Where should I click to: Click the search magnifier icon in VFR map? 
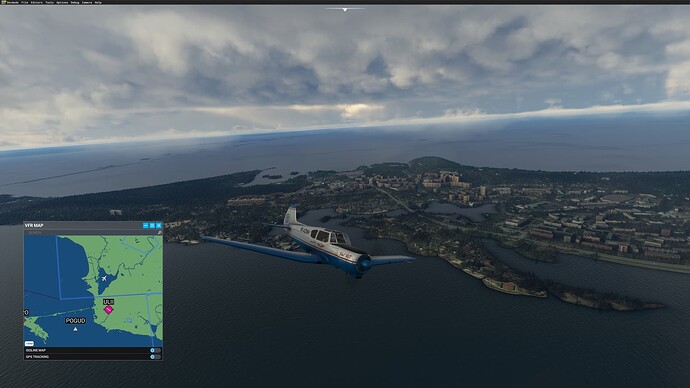point(159,232)
